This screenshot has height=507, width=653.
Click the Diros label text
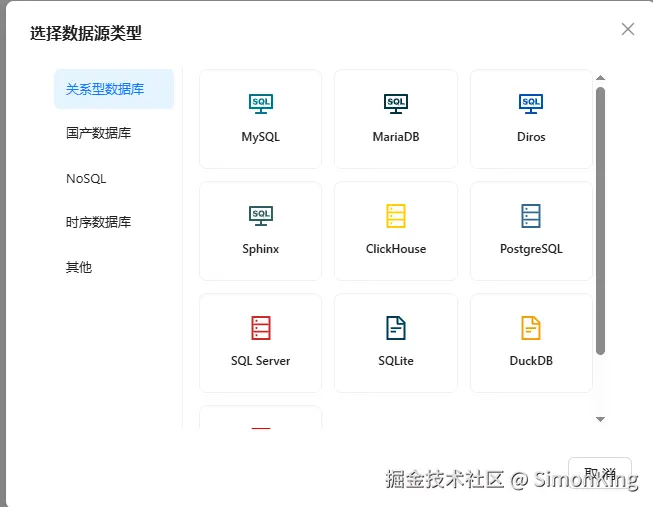coord(531,137)
